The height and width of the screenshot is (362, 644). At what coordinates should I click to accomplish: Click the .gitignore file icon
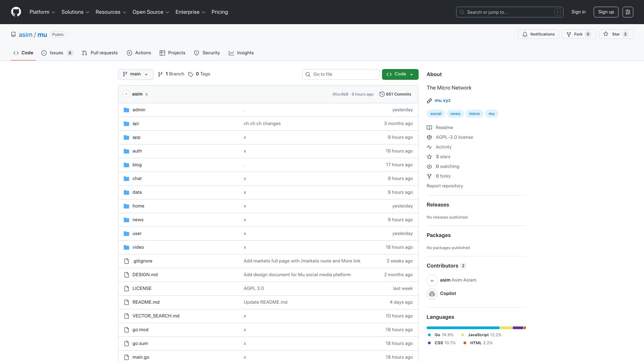[126, 261]
